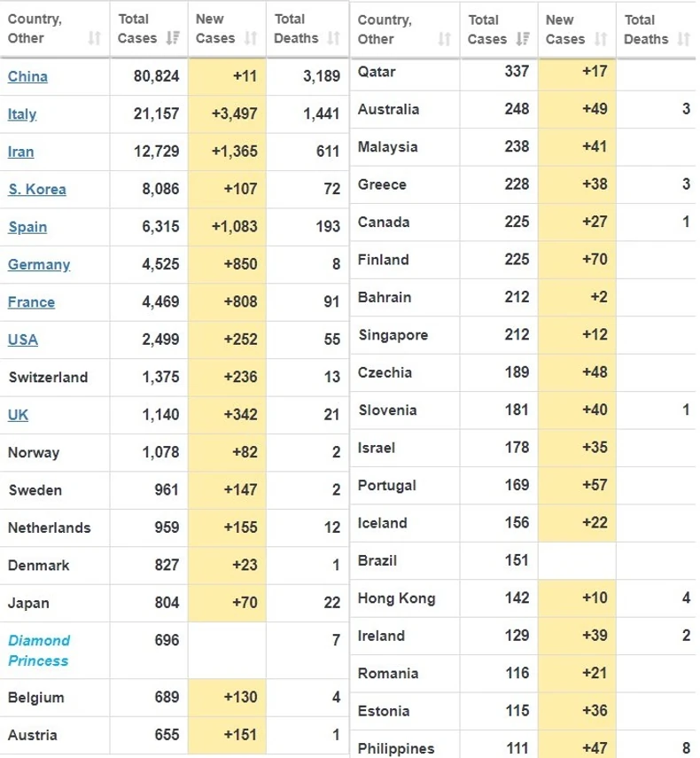Click sort icon beside right table's Total Deaths

pyautogui.click(x=682, y=39)
